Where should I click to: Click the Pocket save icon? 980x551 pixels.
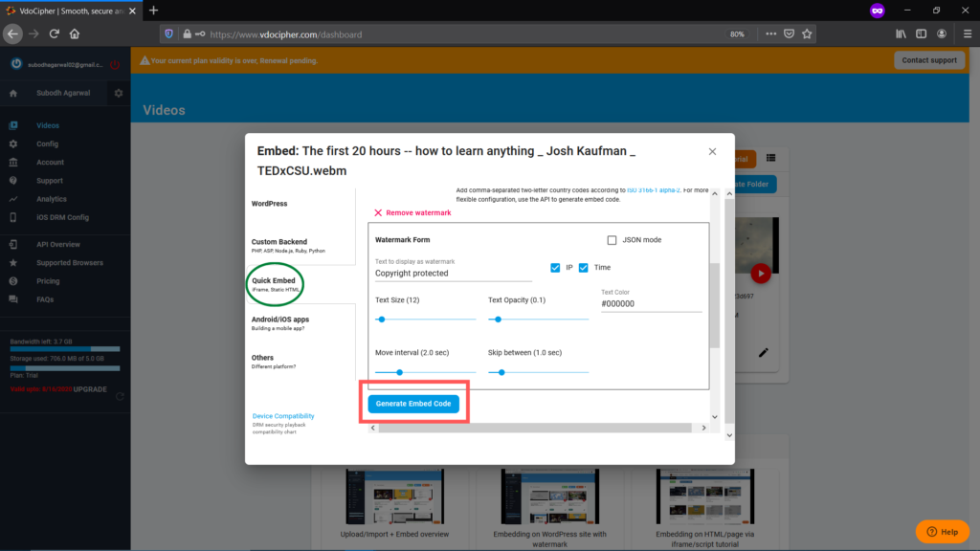[789, 34]
